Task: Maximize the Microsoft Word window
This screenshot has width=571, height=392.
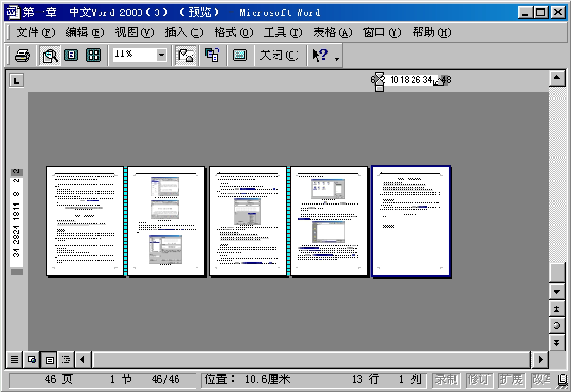Action: (x=541, y=12)
